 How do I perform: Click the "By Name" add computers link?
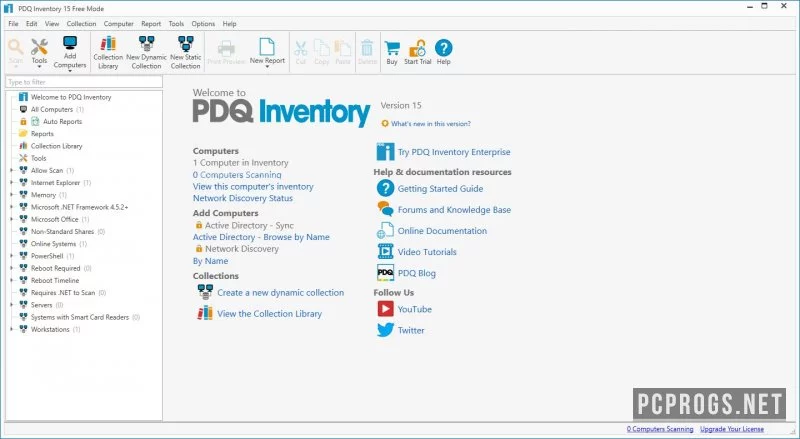tap(210, 261)
